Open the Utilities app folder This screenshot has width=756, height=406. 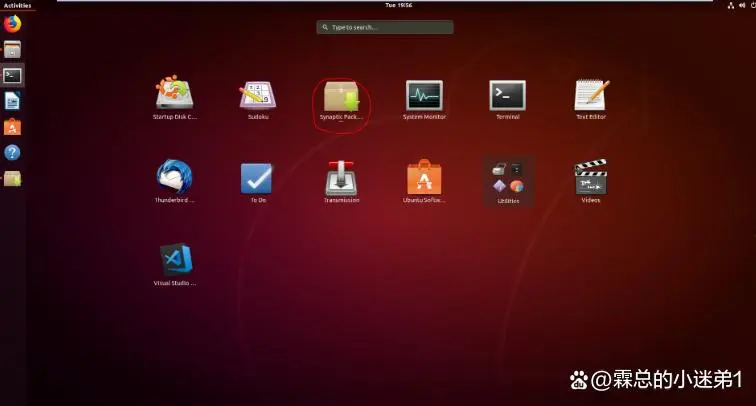point(508,181)
